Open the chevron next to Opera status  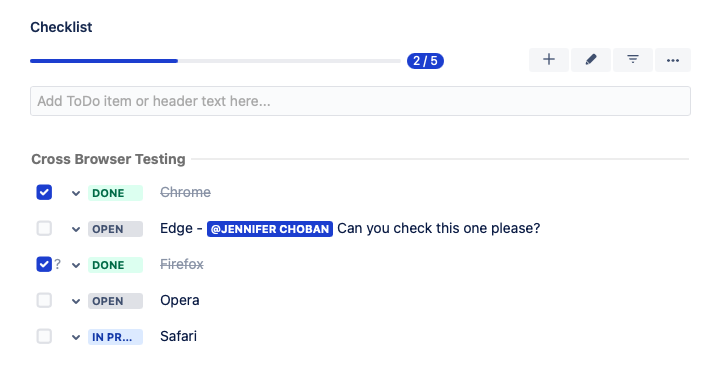click(76, 302)
